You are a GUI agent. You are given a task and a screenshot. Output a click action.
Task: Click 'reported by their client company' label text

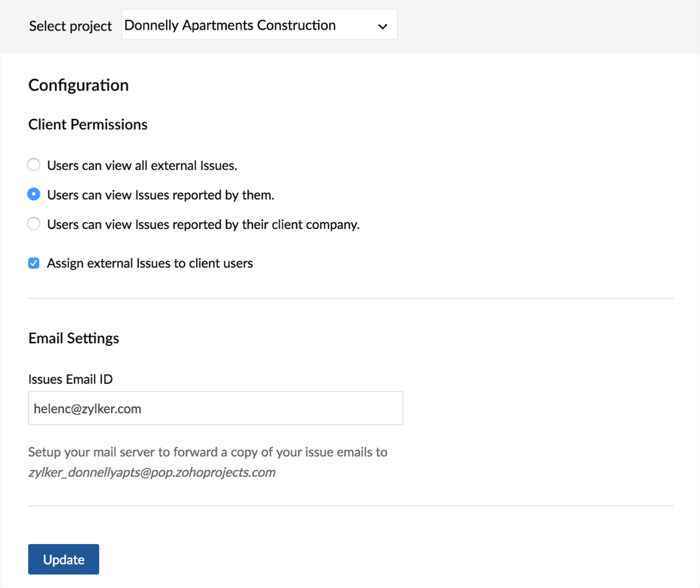[x=203, y=225]
